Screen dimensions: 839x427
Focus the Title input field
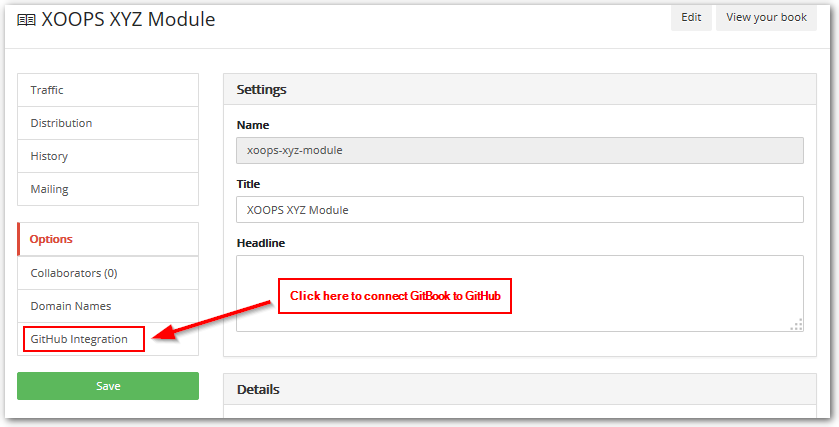pyautogui.click(x=520, y=210)
